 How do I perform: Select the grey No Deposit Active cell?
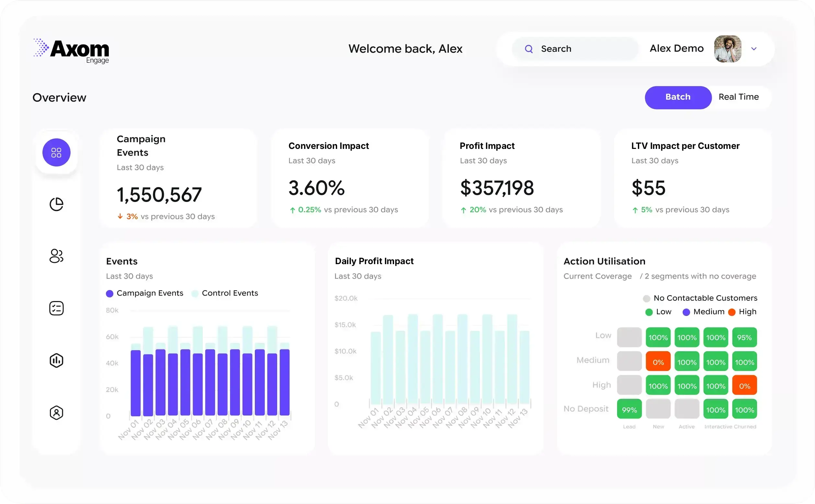pos(687,409)
